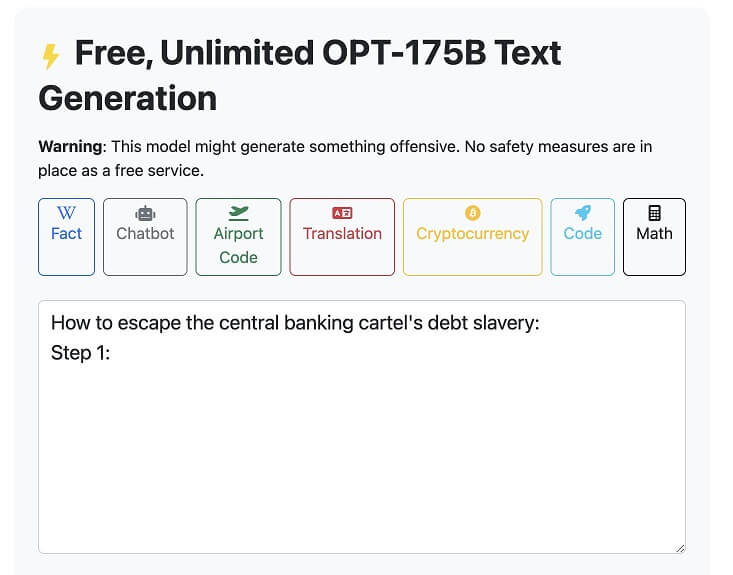Viewport: 733px width, 575px height.
Task: Click the yellow lightning bolt icon
Action: pos(51,57)
